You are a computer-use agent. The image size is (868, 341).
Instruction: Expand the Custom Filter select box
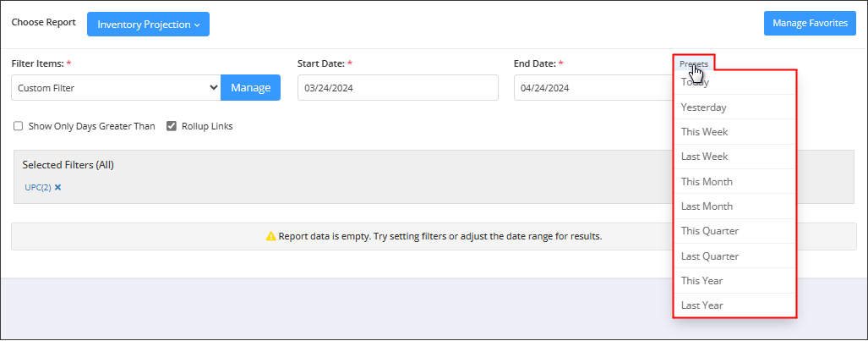[116, 87]
